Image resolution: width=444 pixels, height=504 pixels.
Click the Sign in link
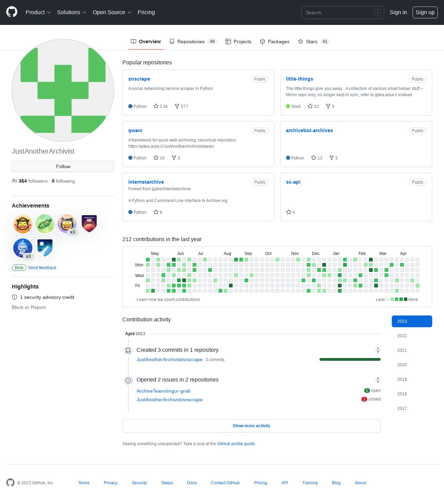[398, 12]
